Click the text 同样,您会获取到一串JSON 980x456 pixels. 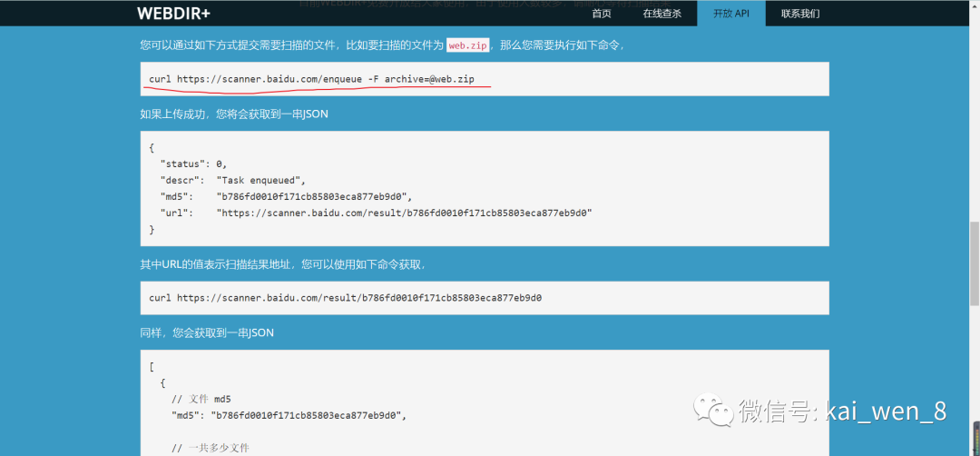tap(207, 333)
